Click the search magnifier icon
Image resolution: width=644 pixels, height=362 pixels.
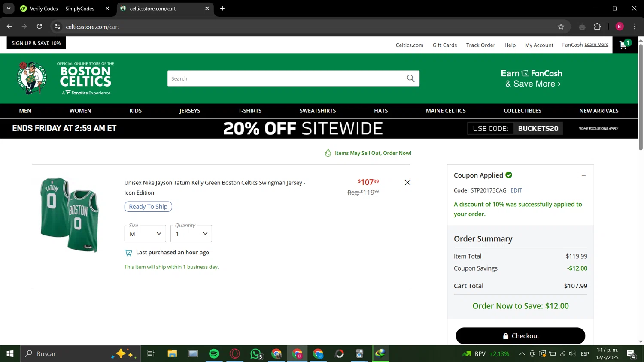(410, 78)
